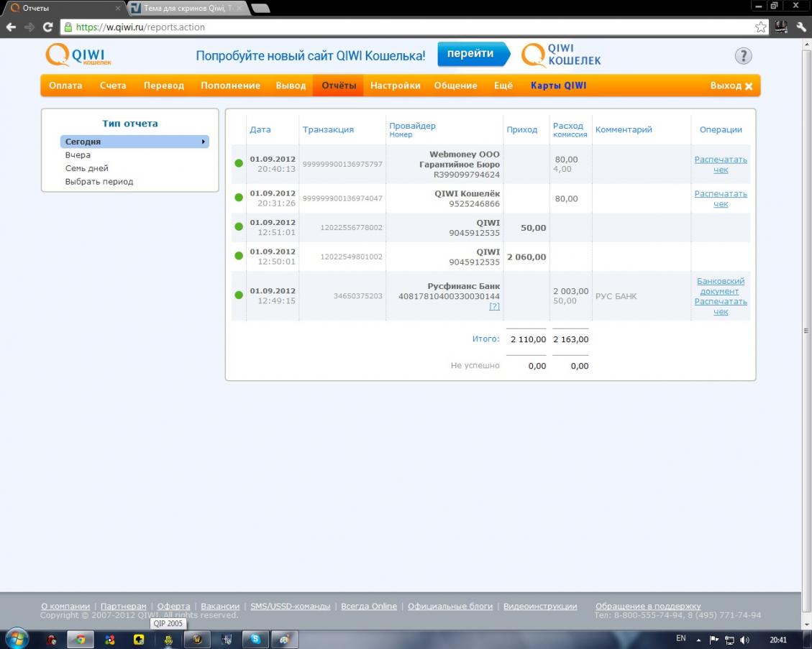
Task: Switch to the Пополнение menu item
Action: coord(230,86)
